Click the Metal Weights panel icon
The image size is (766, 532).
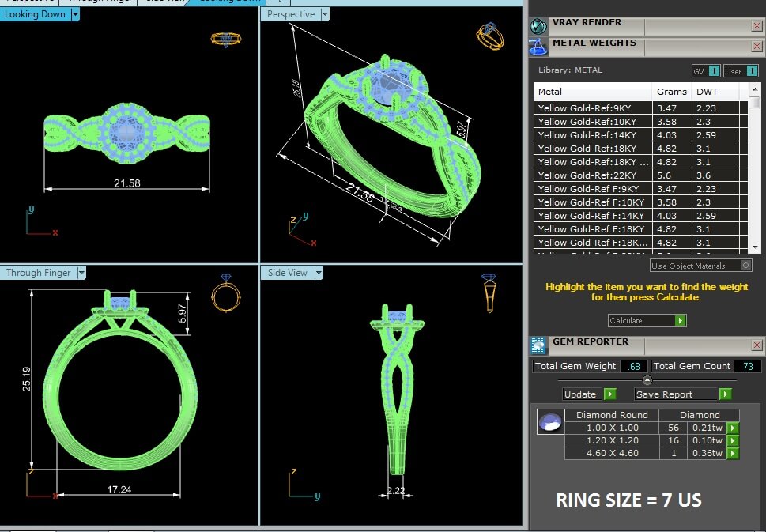point(538,47)
